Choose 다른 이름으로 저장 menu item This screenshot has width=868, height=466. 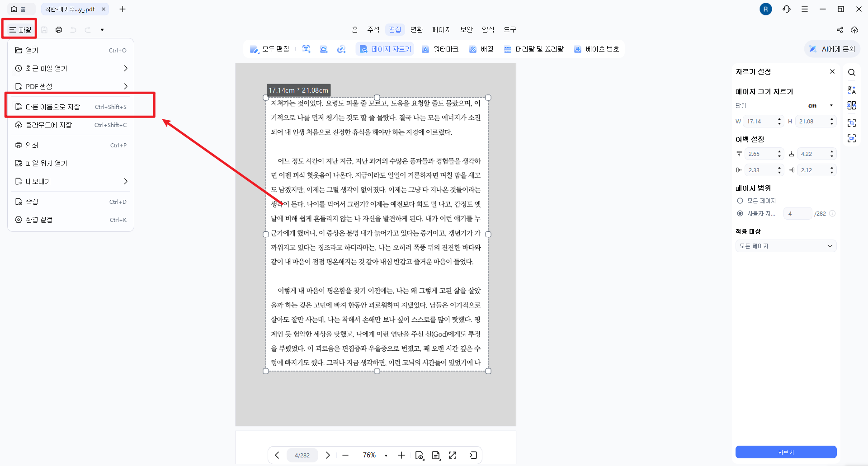[71, 107]
